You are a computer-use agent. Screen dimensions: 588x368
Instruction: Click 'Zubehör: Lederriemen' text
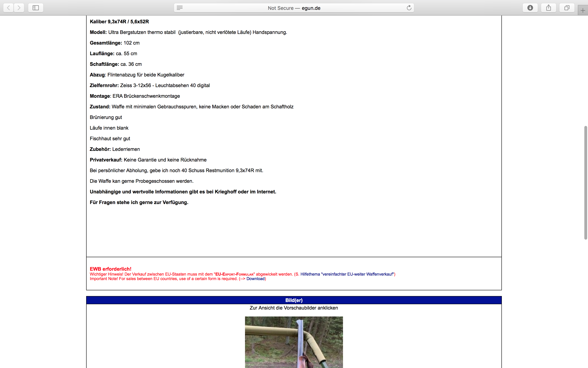[x=115, y=149]
